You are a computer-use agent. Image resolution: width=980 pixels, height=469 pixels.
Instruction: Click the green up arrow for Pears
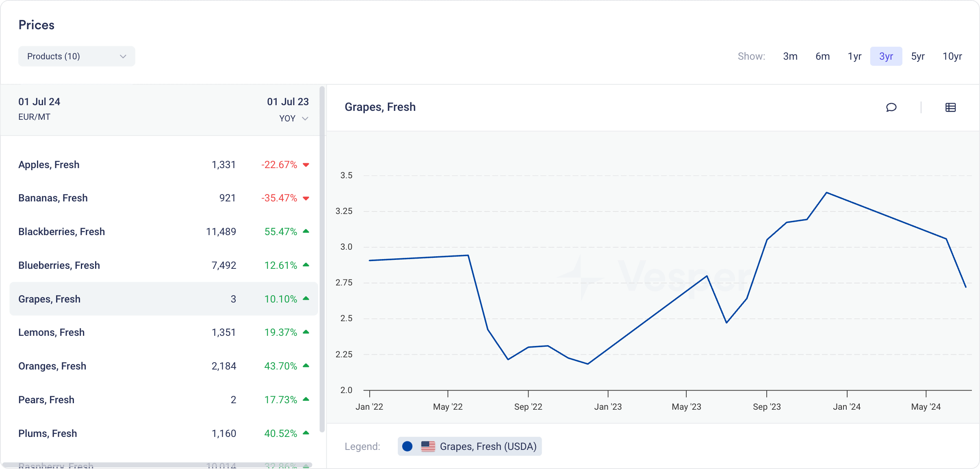tap(306, 400)
